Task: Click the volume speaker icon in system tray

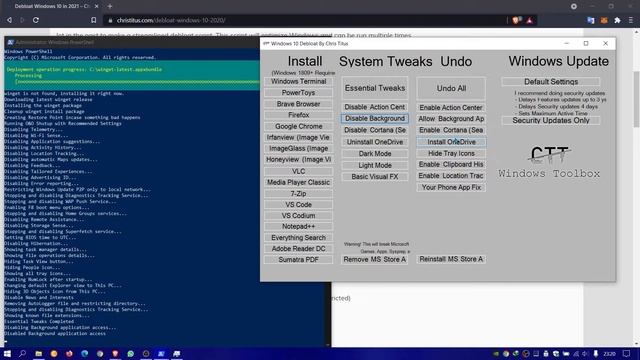Action: (586, 354)
